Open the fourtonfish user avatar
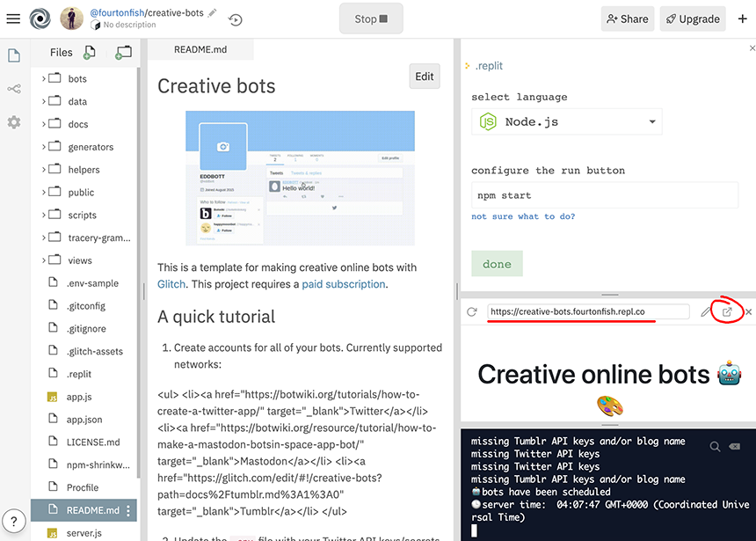This screenshot has width=756, height=541. [71, 18]
